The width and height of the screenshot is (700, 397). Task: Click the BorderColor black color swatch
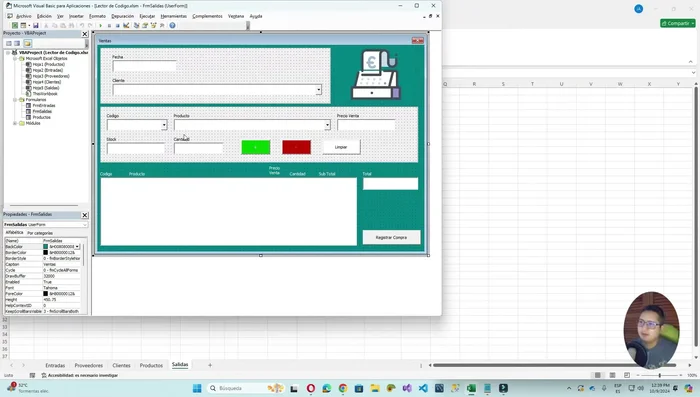point(46,252)
